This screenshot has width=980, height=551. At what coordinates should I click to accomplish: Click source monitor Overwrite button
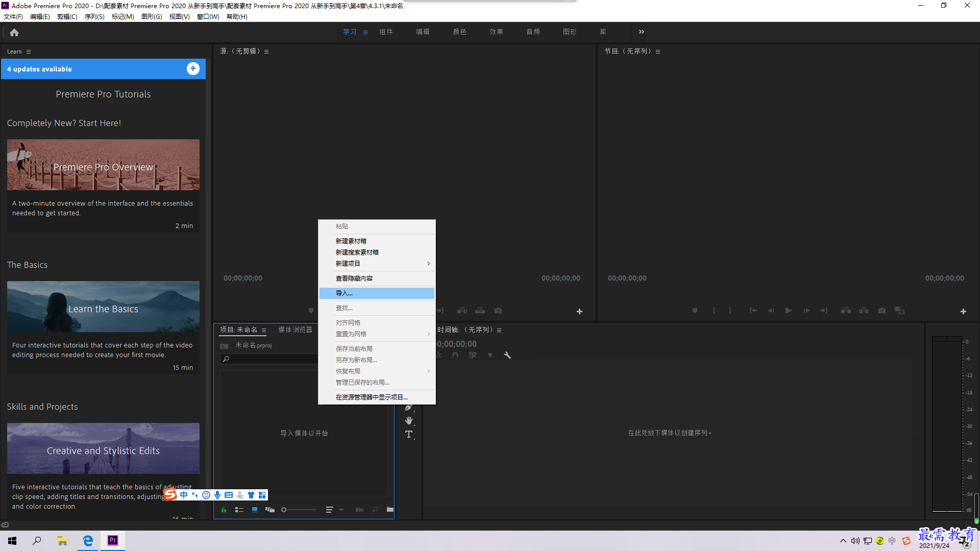(480, 310)
